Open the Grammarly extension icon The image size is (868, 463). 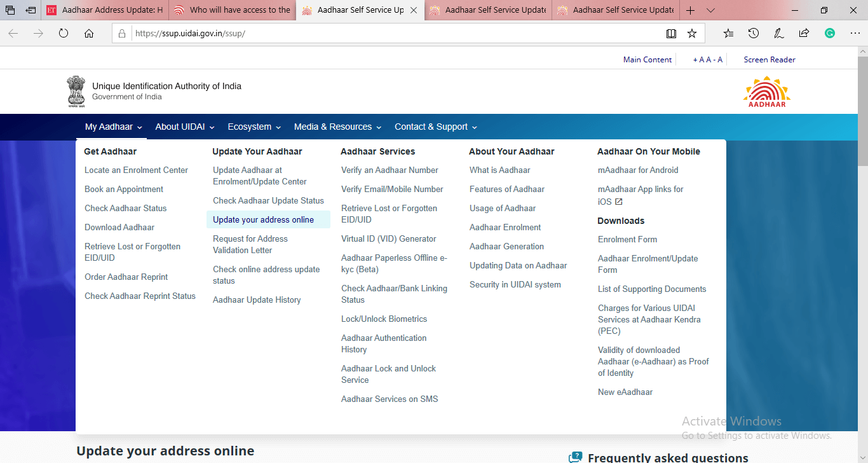click(x=829, y=34)
